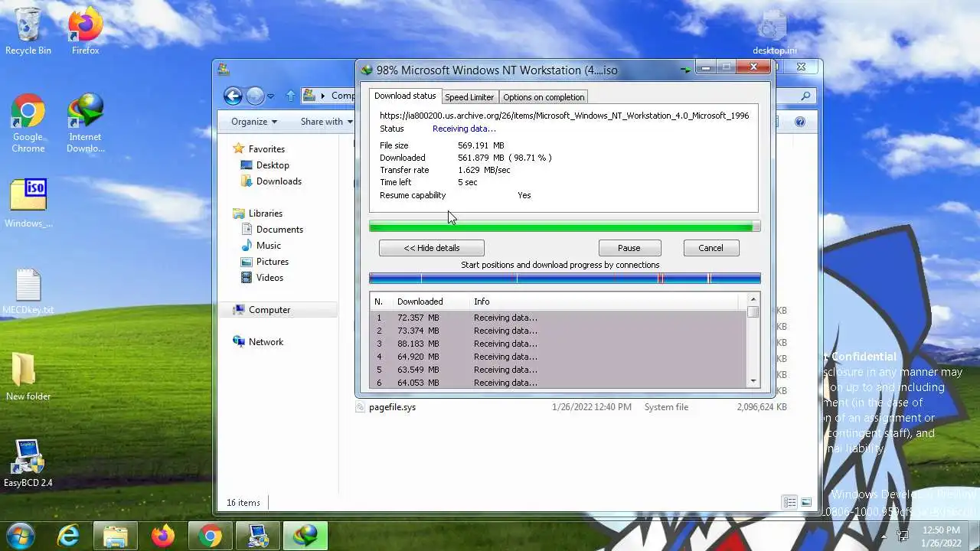Go forward in the Explorer window

pyautogui.click(x=255, y=96)
